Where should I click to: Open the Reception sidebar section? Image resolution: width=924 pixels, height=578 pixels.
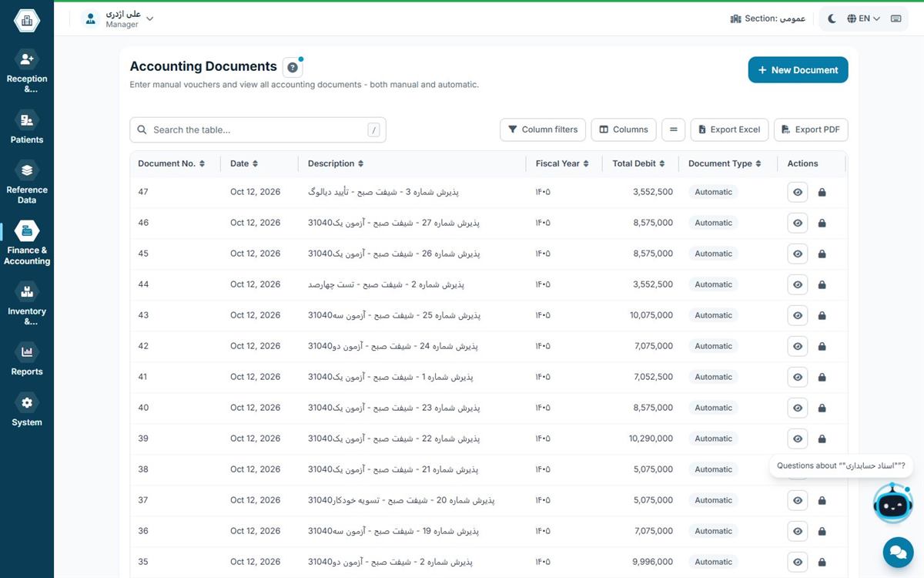[27, 72]
